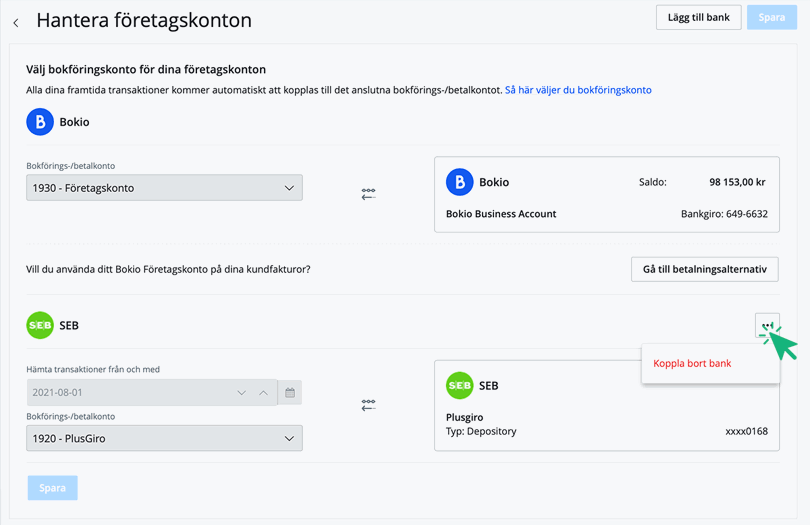Click the Bokio logo in the account card
Image resolution: width=810 pixels, height=525 pixels.
click(459, 182)
